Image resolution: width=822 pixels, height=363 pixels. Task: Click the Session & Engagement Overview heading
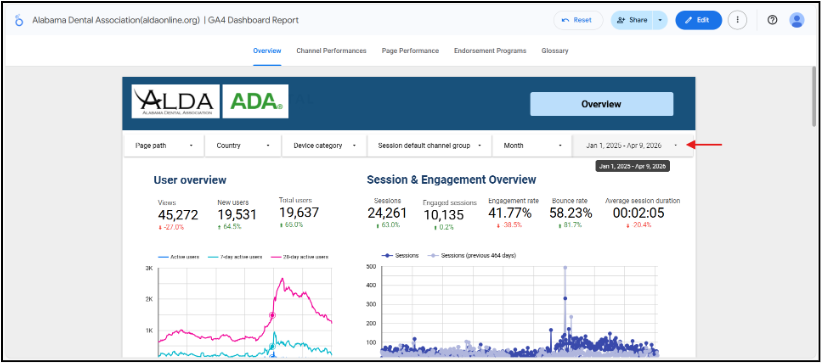click(451, 180)
